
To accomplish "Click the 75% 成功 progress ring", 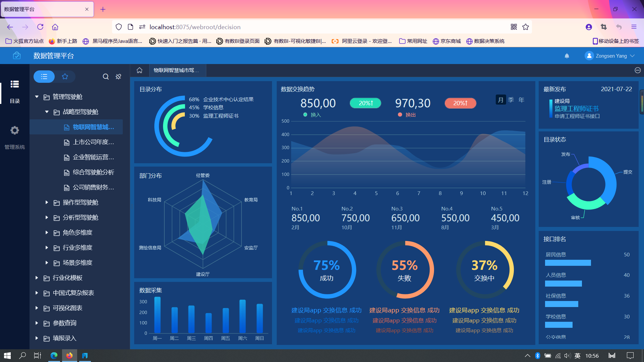I will [x=327, y=270].
